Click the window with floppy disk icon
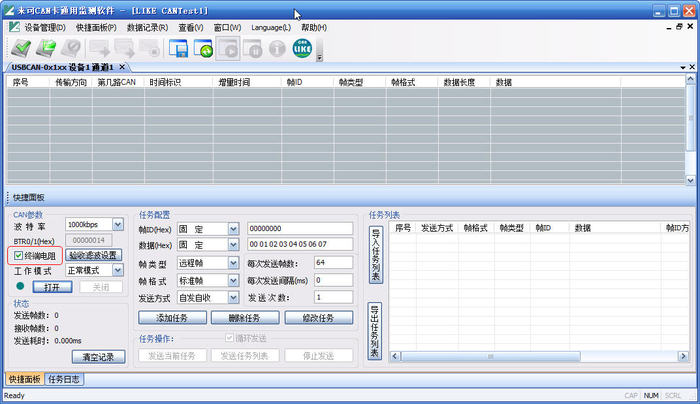 point(178,48)
